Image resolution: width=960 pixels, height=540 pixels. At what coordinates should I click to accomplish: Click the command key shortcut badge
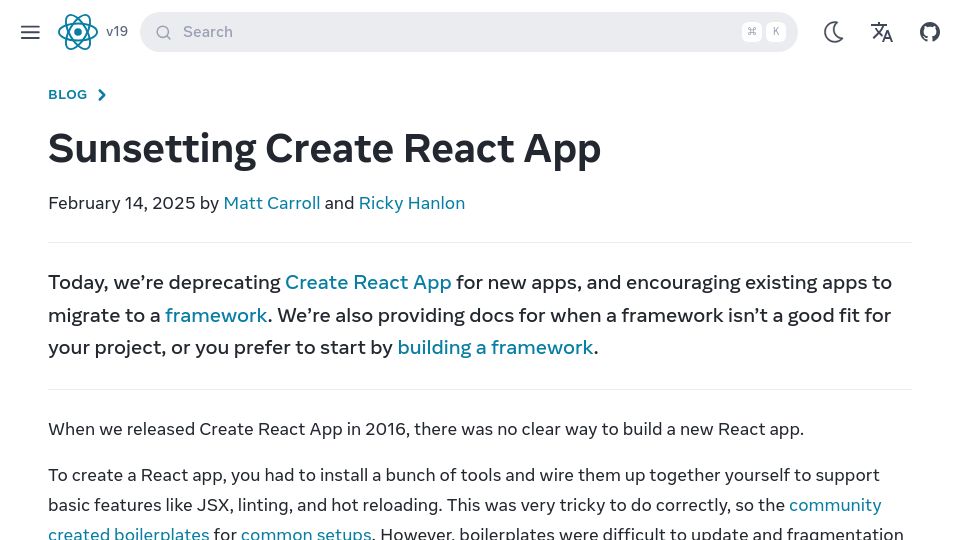coord(752,32)
